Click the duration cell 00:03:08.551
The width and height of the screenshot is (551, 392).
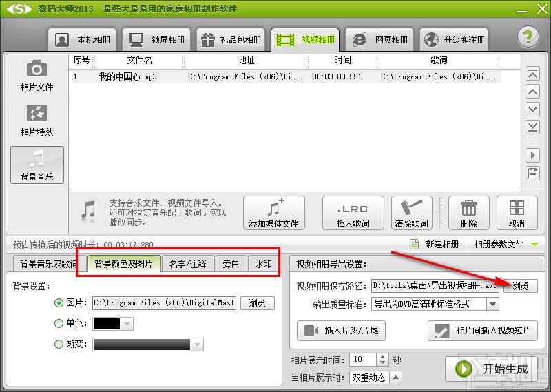pyautogui.click(x=337, y=76)
